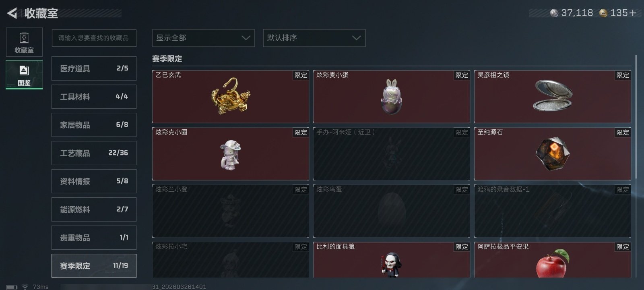Open the 收藏室 sidebar icon
644x290 pixels.
pos(24,42)
